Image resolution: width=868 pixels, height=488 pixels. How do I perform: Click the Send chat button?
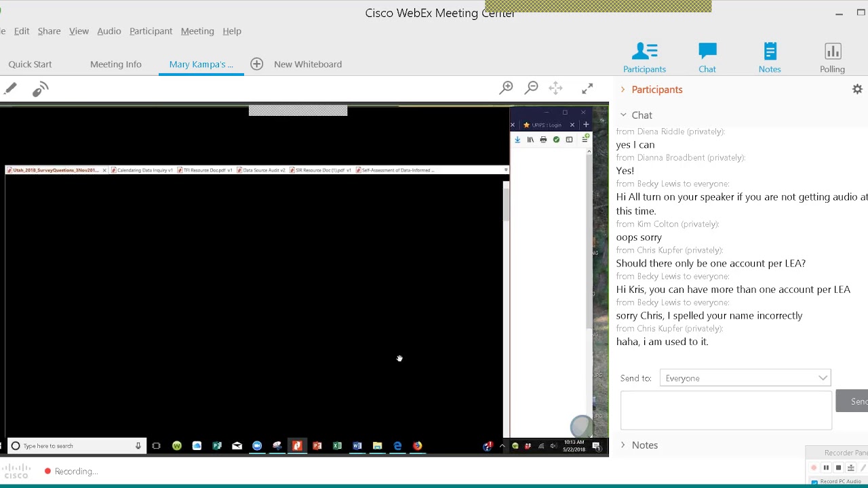852,401
